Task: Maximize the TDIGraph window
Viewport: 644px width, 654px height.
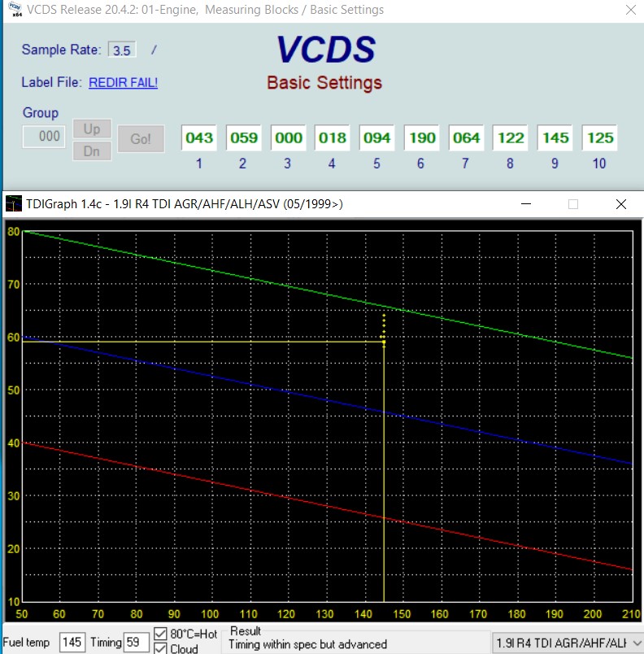Action: click(x=573, y=204)
